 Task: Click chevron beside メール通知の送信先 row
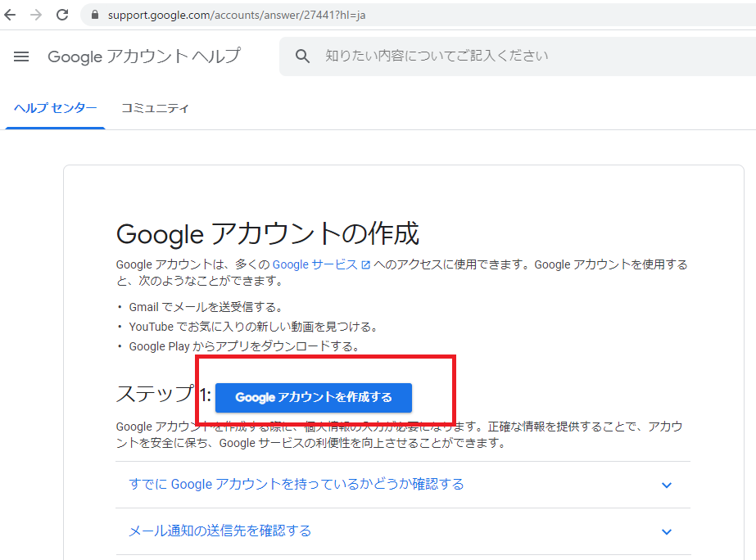[x=667, y=532]
